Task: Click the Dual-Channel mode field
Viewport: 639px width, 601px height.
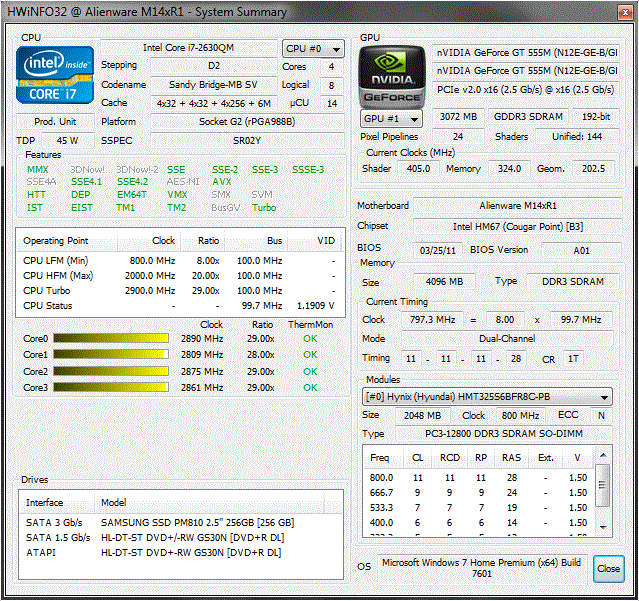Action: (x=507, y=339)
